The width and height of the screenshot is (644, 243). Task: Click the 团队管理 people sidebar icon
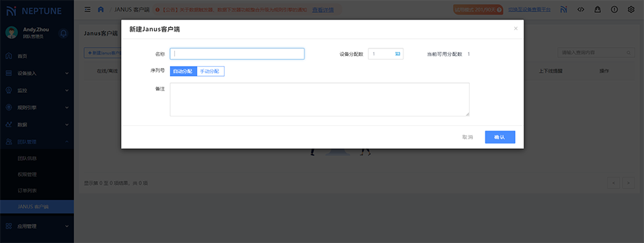tap(9, 141)
